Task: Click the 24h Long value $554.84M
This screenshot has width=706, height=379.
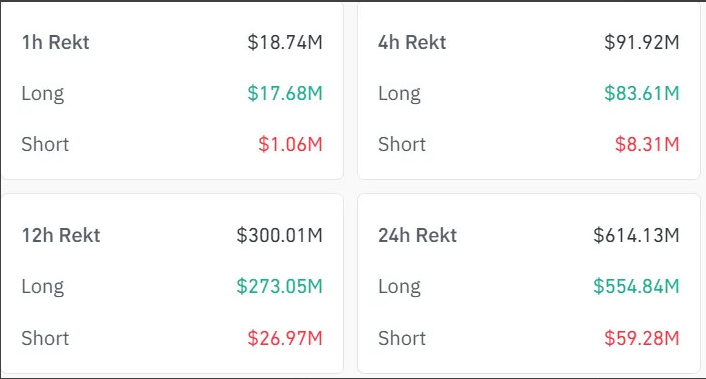Action: click(x=636, y=286)
